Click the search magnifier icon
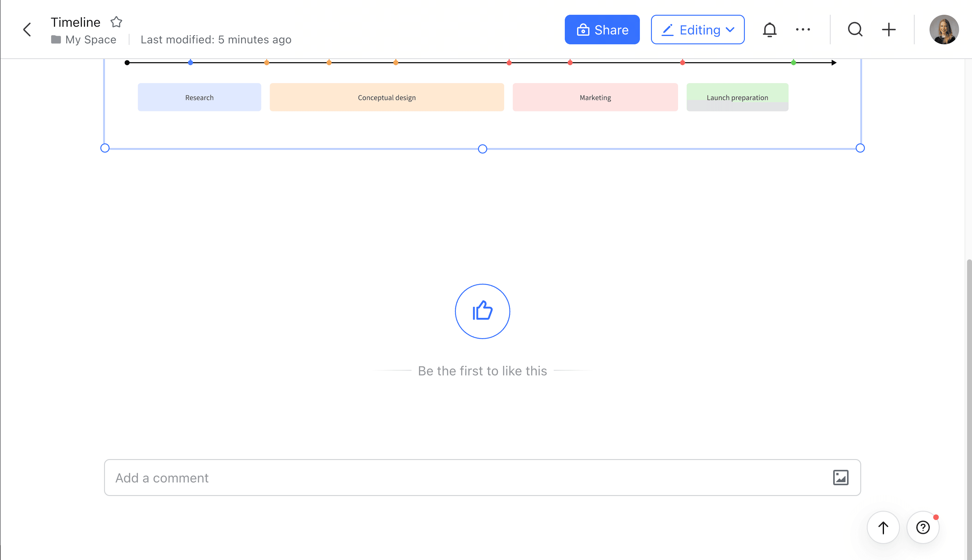The height and width of the screenshot is (560, 972). click(x=855, y=30)
